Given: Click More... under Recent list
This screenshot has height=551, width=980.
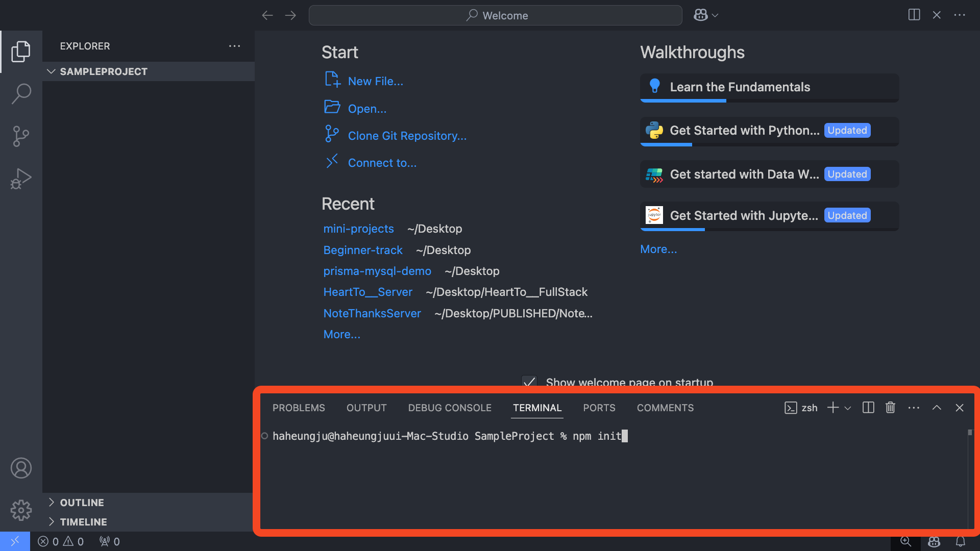Looking at the screenshot, I should coord(341,334).
